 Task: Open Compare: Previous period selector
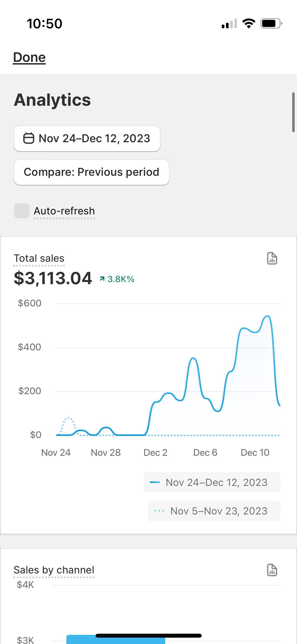click(x=91, y=172)
